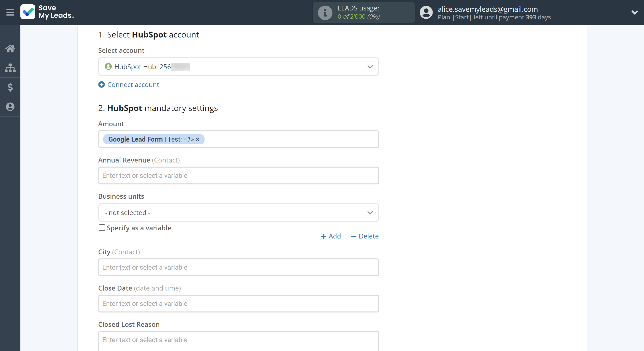Click the HubSpot mandatory settings heading
This screenshot has height=351, width=644.
pos(158,108)
